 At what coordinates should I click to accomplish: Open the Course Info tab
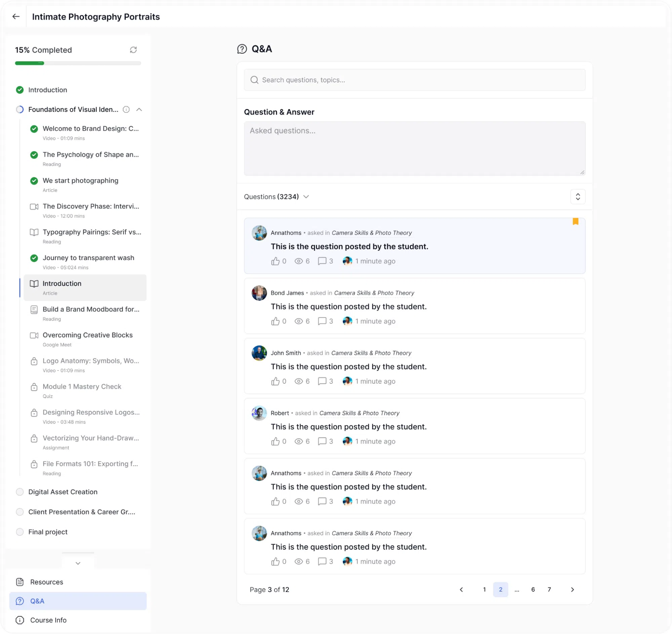(78, 620)
